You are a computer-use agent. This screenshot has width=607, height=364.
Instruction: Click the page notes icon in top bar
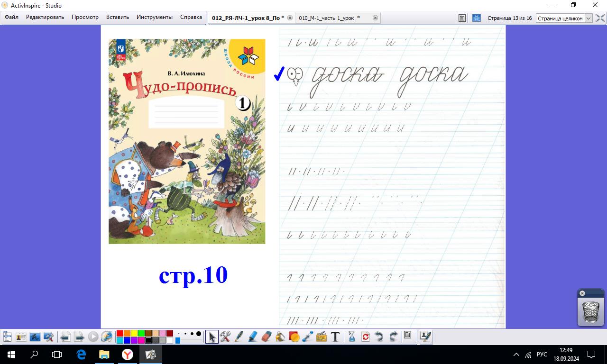(x=462, y=18)
